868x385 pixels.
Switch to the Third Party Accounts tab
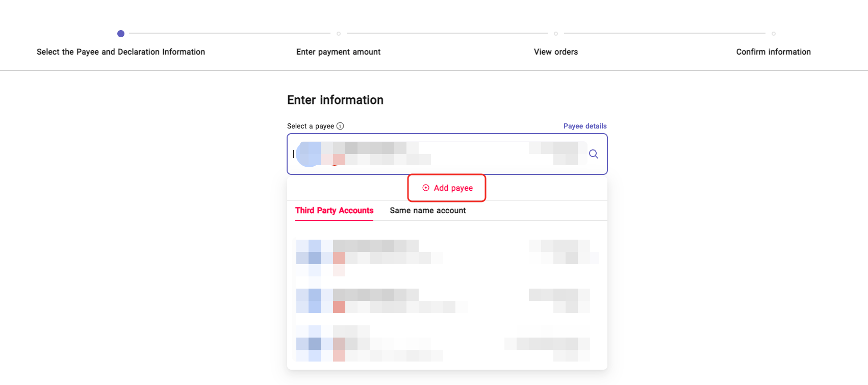click(x=334, y=211)
